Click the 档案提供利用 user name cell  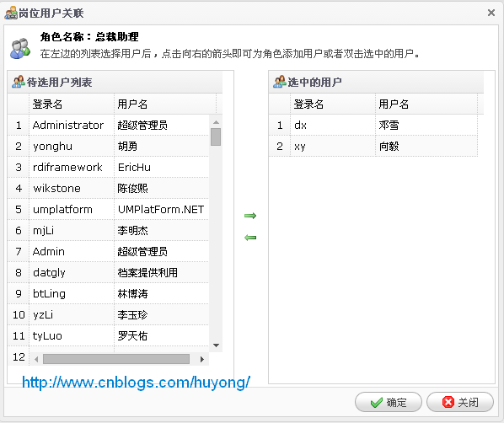point(161,272)
